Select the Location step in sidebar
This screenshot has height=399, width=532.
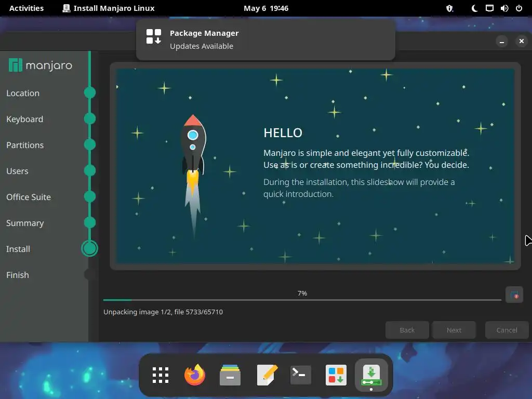[x=23, y=93]
